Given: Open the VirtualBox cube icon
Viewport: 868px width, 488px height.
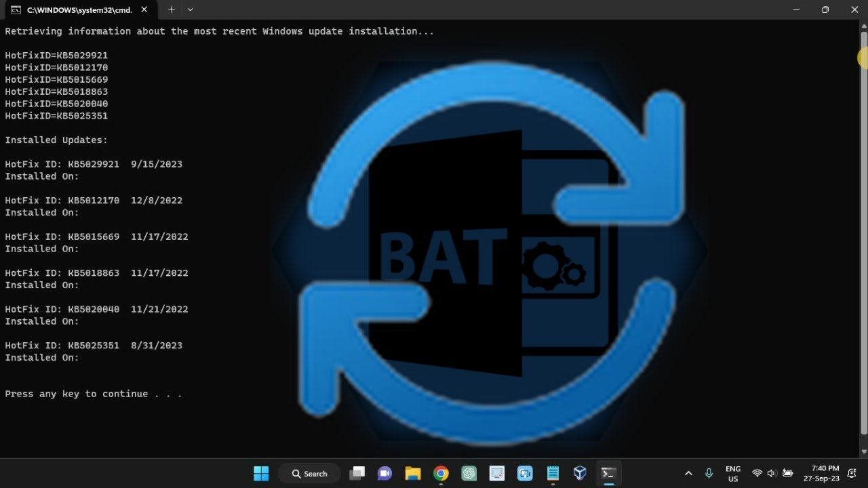Looking at the screenshot, I should click(580, 474).
